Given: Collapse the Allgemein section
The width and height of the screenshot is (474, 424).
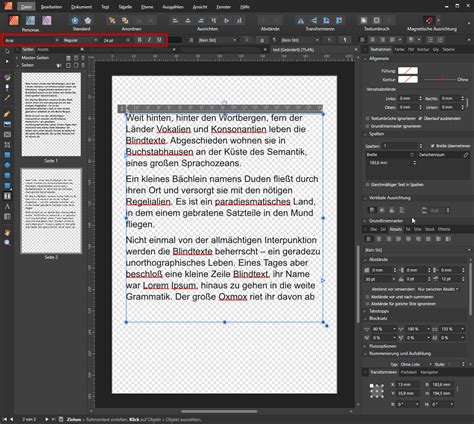Looking at the screenshot, I should 365,59.
